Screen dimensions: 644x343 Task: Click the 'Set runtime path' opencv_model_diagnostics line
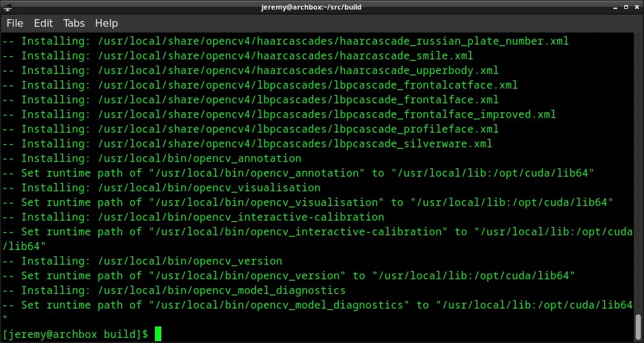318,312
